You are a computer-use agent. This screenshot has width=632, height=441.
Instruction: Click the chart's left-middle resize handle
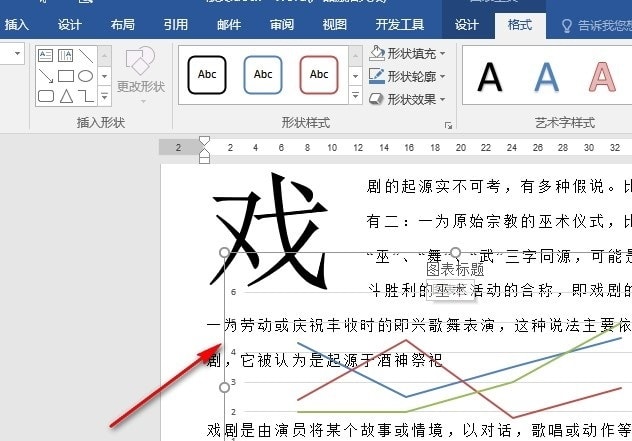[x=225, y=387]
